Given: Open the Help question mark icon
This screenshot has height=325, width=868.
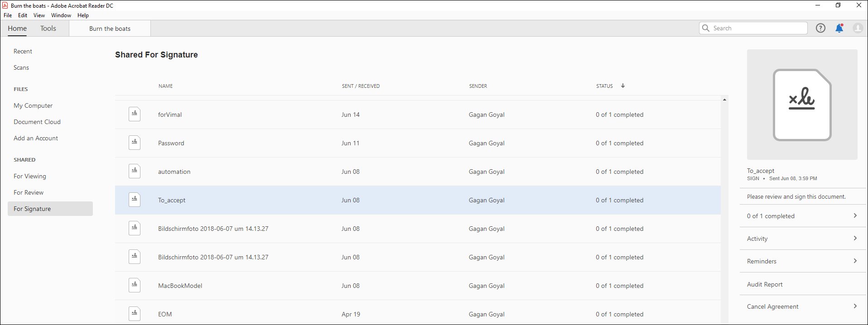Looking at the screenshot, I should tap(820, 28).
